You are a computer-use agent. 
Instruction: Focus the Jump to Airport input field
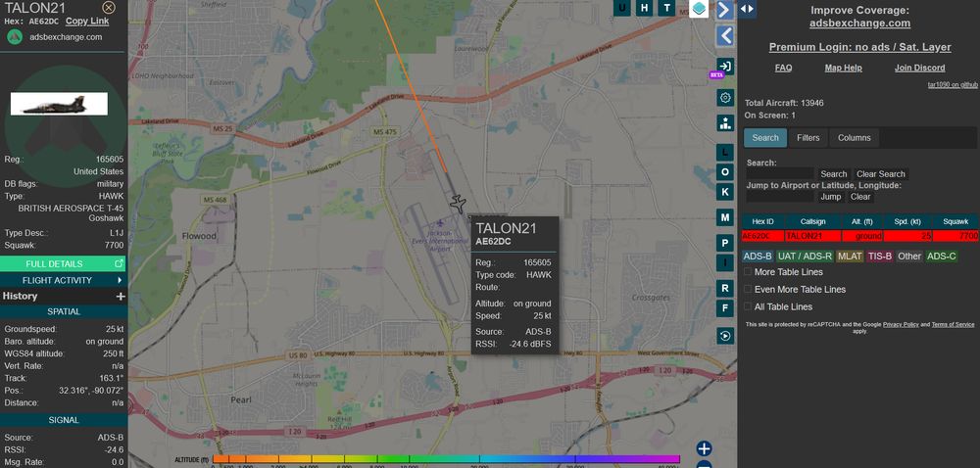tap(780, 196)
